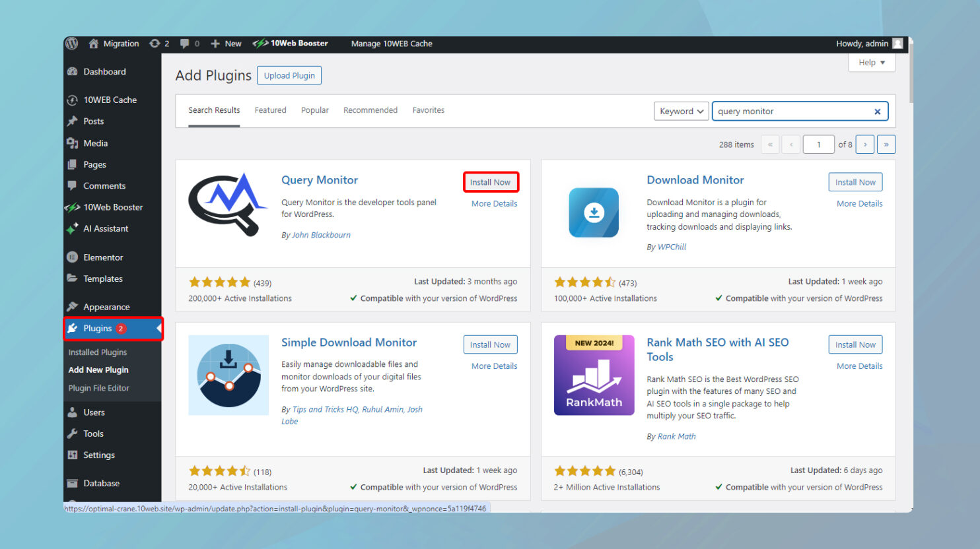Image resolution: width=980 pixels, height=549 pixels.
Task: Click the Upload Plugin button
Action: [289, 75]
